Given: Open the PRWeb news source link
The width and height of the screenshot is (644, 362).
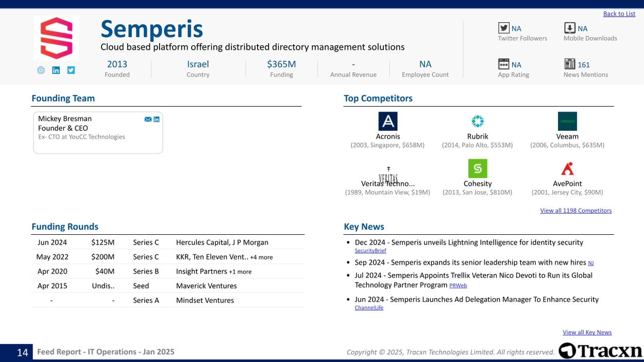Looking at the screenshot, I should click(458, 285).
